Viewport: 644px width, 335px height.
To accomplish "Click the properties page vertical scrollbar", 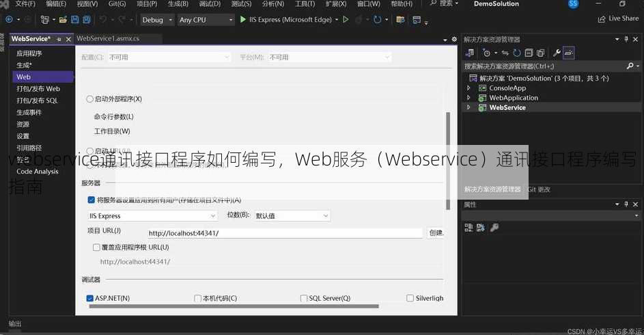I will click(x=448, y=160).
